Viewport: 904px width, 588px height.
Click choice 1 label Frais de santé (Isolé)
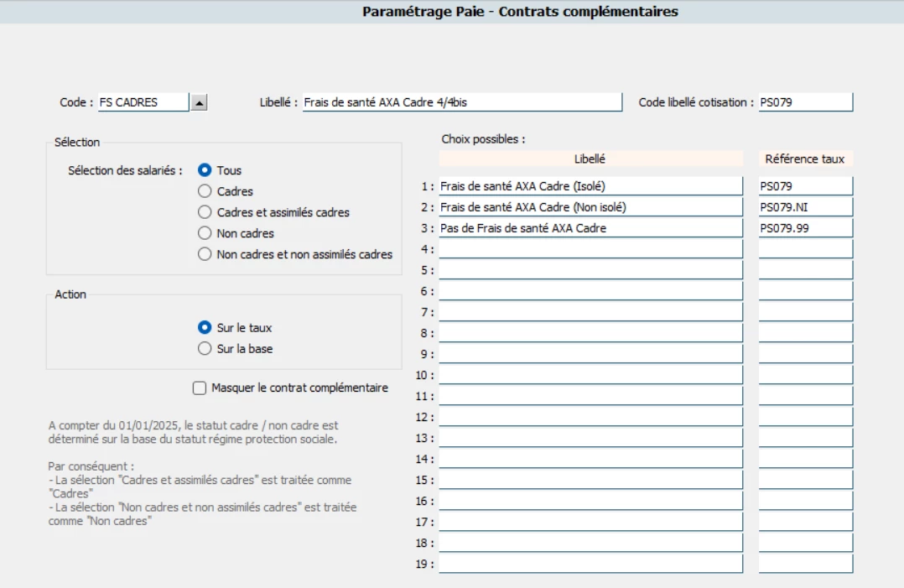[x=590, y=186]
